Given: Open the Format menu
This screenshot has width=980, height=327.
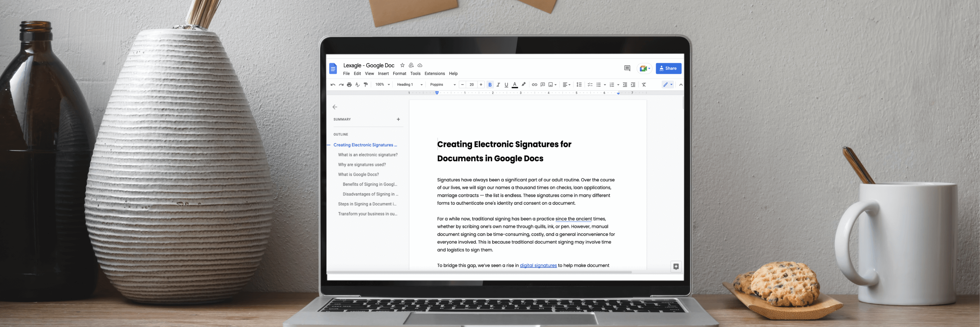Looking at the screenshot, I should point(400,74).
